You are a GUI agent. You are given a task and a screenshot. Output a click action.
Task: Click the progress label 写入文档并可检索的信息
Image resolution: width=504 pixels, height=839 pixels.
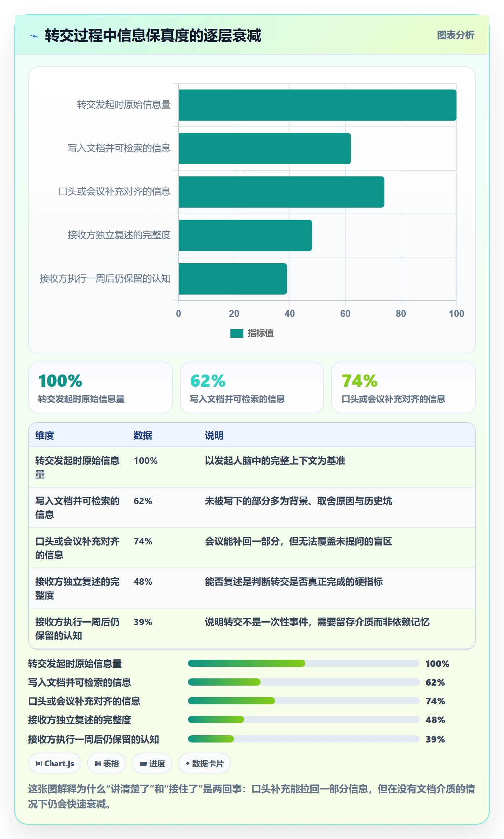80,682
